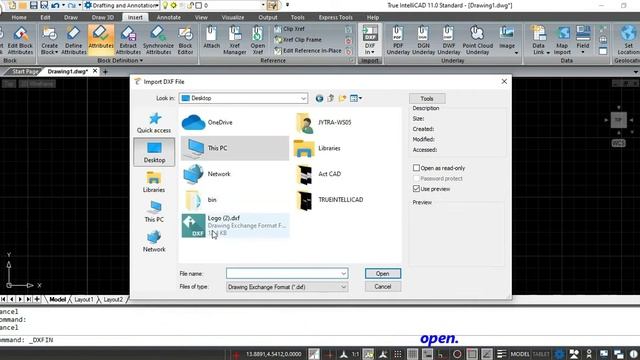Screen dimensions: 640x360
Task: Attach a PDF Underlay
Action: pos(398,40)
